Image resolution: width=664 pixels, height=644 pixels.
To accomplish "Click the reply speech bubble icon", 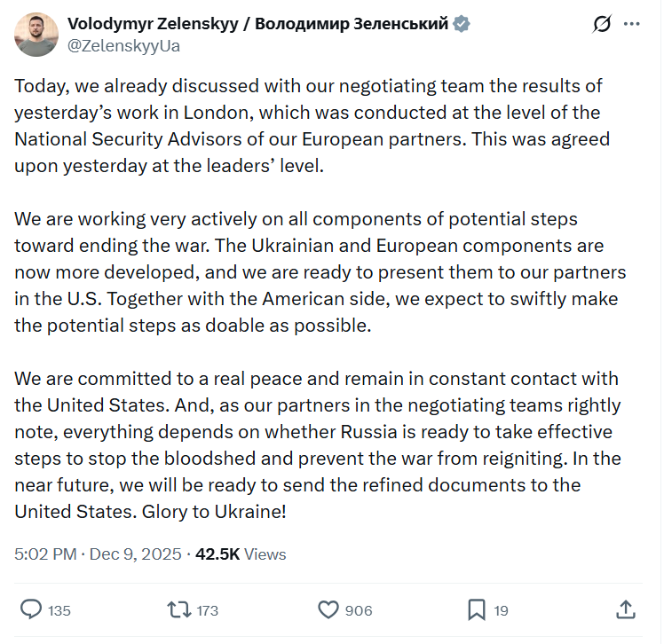I will [31, 609].
